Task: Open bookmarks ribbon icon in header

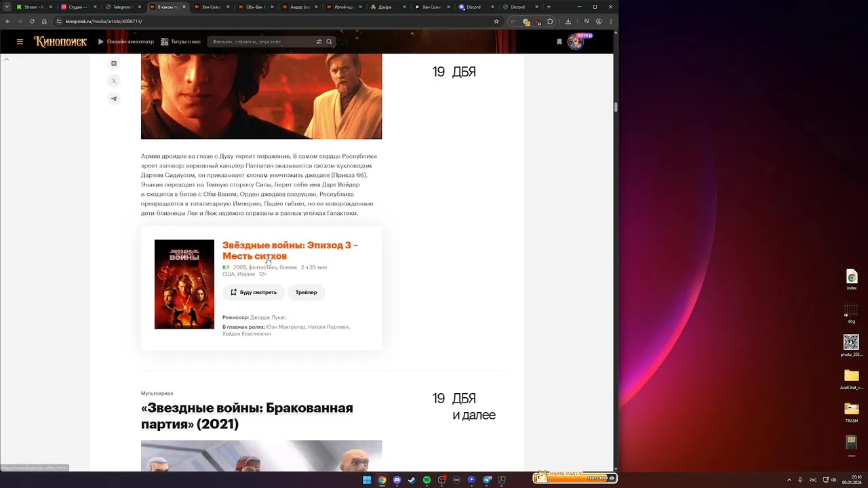Action: [559, 42]
